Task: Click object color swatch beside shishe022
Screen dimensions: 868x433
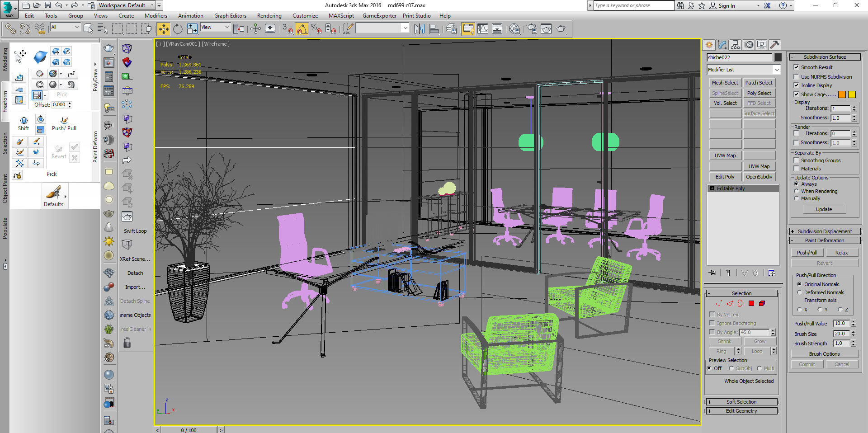Action: [x=778, y=57]
